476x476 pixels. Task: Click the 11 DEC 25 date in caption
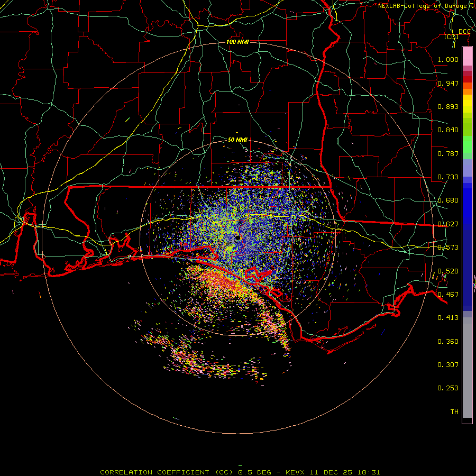click(x=331, y=472)
